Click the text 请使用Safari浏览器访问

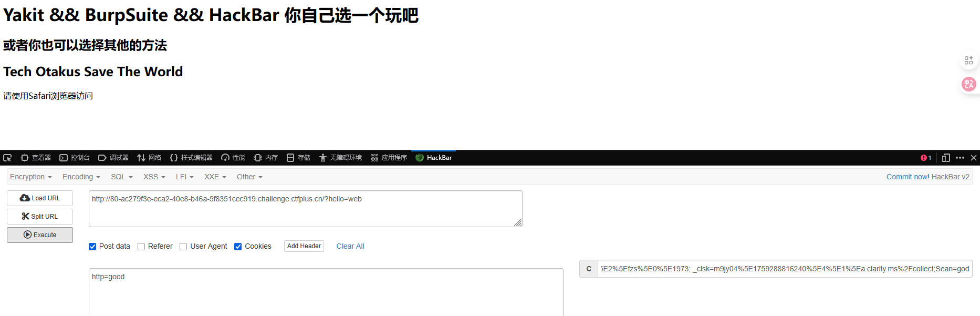[x=48, y=96]
